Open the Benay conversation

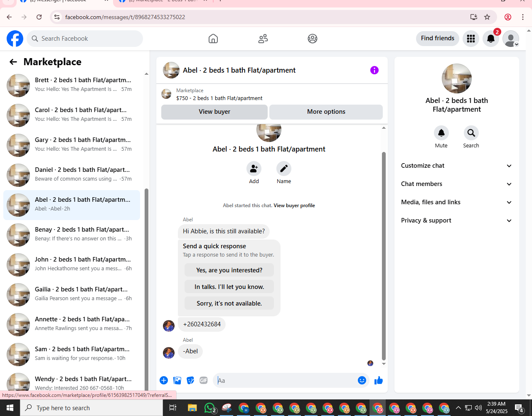coord(71,235)
